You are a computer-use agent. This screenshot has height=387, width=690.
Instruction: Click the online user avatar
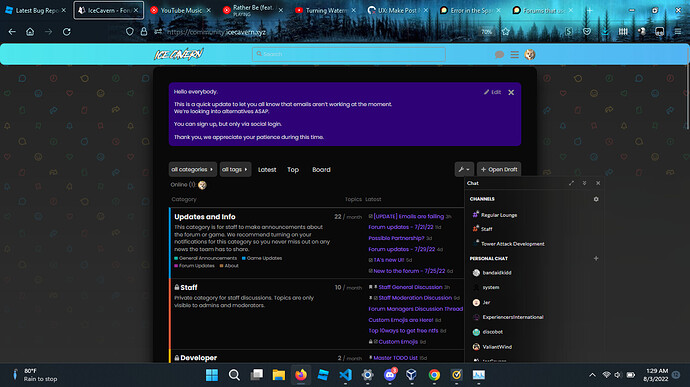(202, 185)
